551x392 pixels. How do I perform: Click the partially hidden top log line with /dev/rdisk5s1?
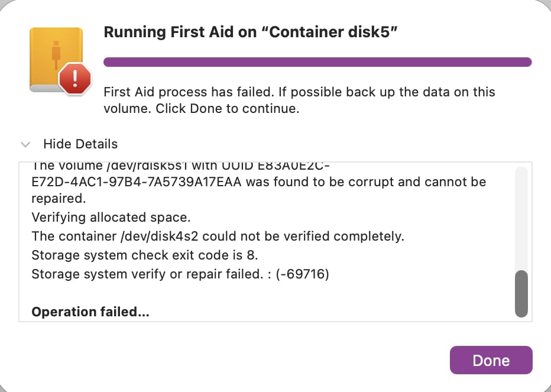(181, 166)
